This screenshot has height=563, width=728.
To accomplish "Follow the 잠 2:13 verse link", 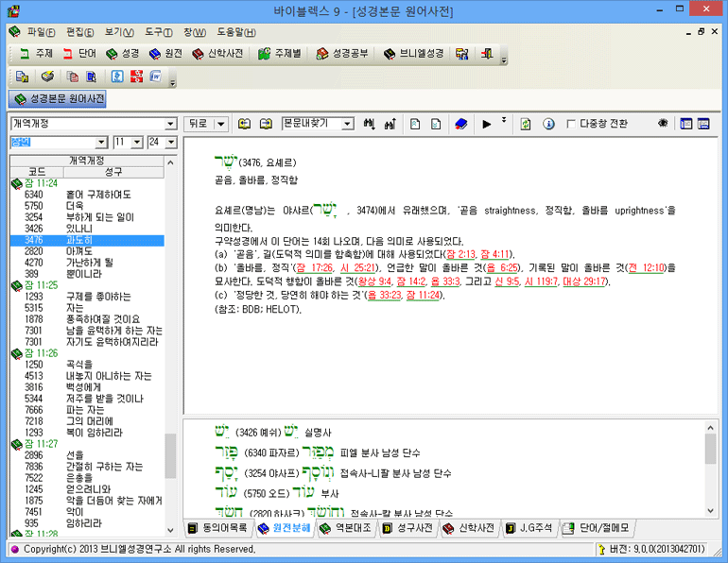I will pyautogui.click(x=460, y=254).
